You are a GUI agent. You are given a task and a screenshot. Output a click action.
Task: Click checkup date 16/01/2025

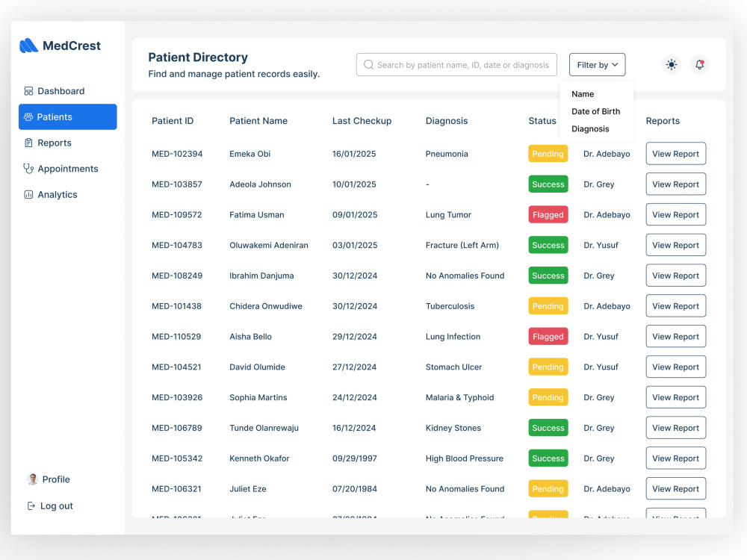[x=354, y=154]
